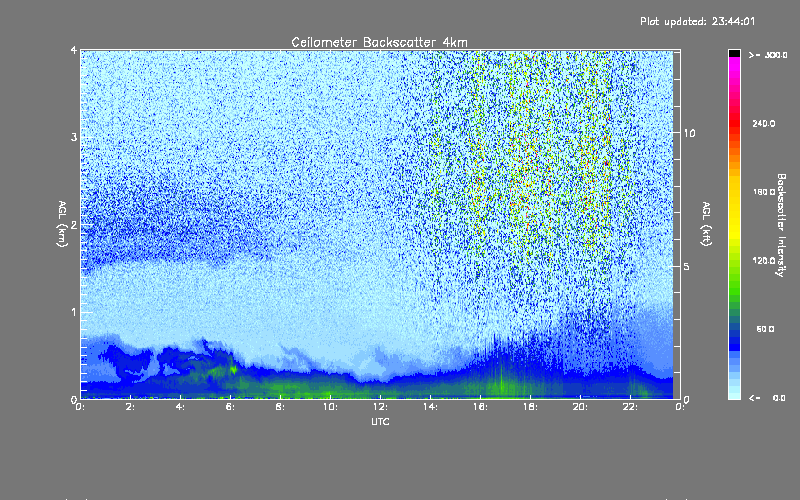800x500 pixels.
Task: Click the '2:' tick on the UTC axis
Action: (x=130, y=407)
